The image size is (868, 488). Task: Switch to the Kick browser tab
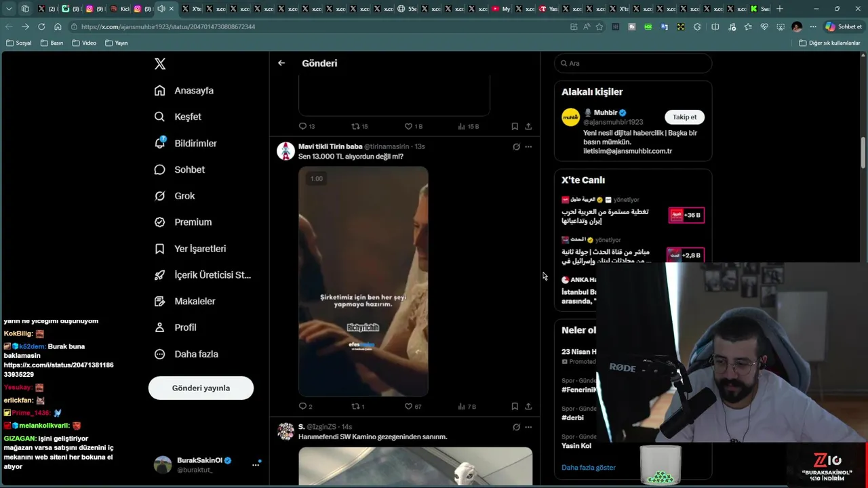(119, 9)
